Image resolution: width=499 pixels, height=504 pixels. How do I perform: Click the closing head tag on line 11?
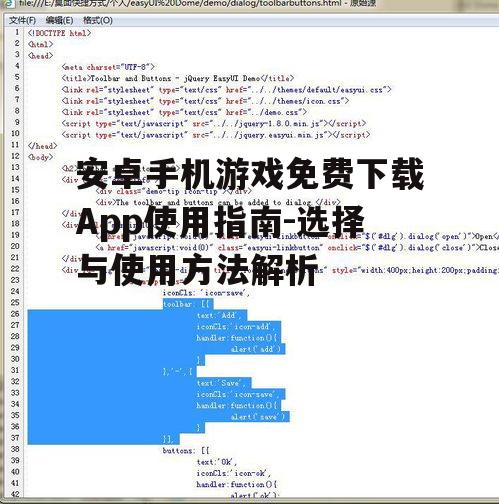[x=43, y=146]
